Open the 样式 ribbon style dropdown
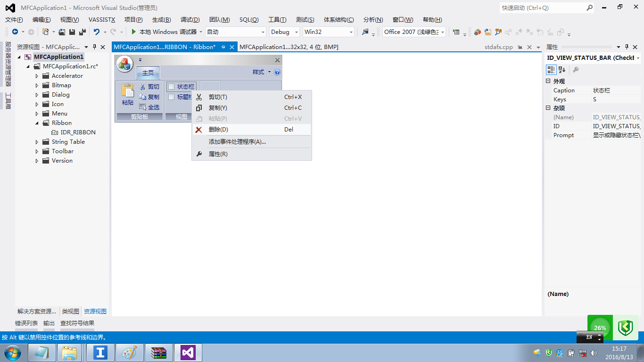The image size is (644, 362). (262, 72)
